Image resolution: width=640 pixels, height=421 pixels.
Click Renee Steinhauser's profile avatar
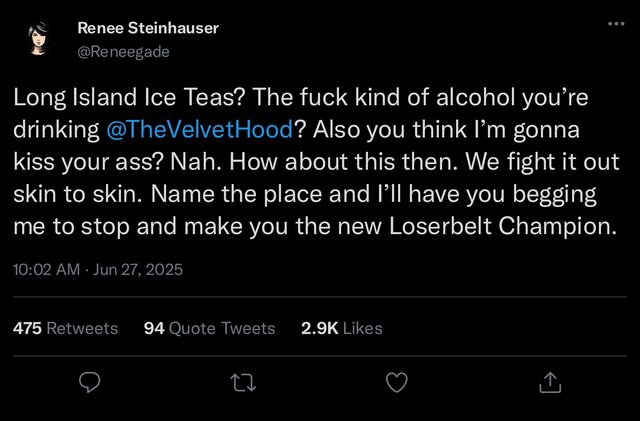pyautogui.click(x=41, y=37)
